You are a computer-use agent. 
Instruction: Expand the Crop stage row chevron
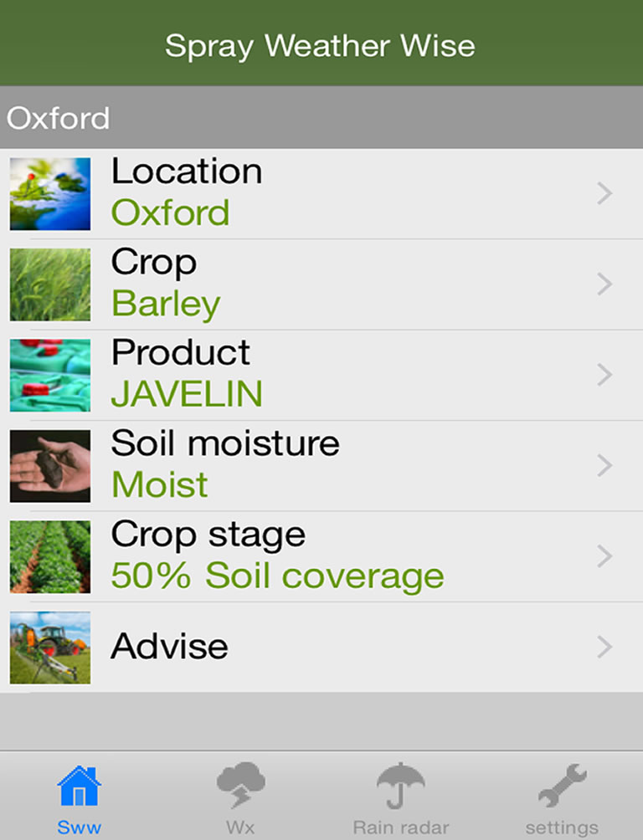point(605,556)
